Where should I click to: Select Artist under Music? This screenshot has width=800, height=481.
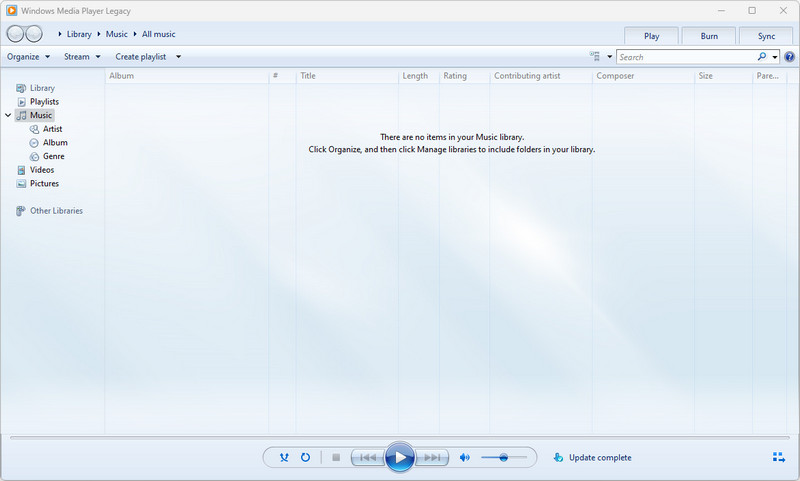53,129
